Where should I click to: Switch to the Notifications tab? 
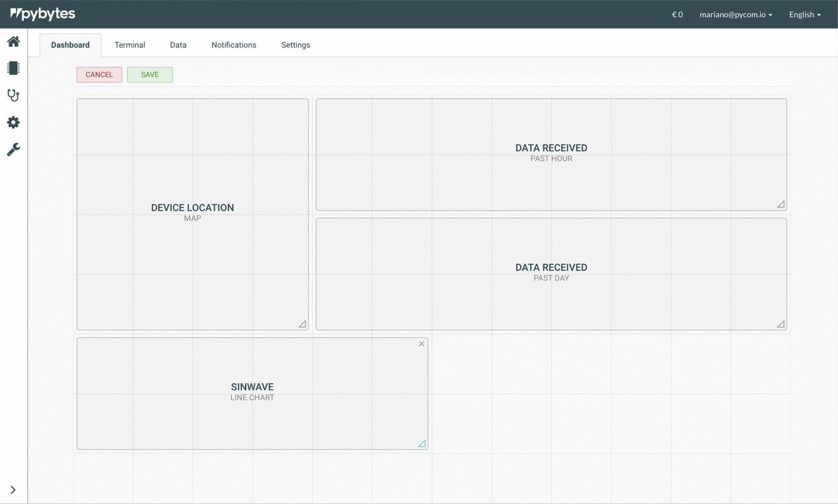[234, 45]
